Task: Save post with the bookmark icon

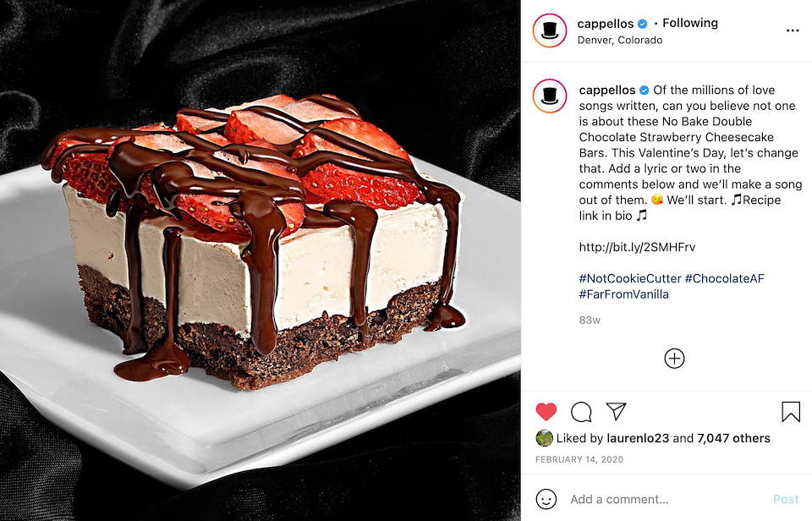Action: (x=791, y=412)
